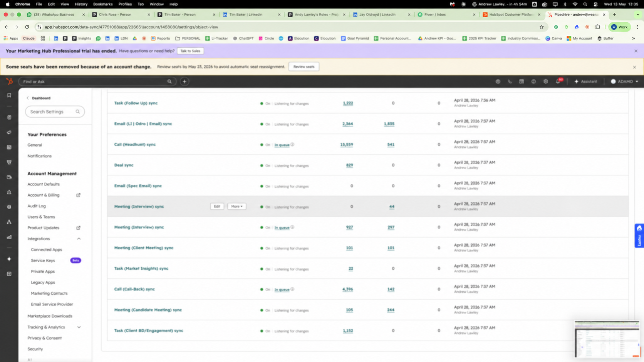Open the Bookmarks menu in menu bar
The image size is (644, 362).
tap(103, 4)
